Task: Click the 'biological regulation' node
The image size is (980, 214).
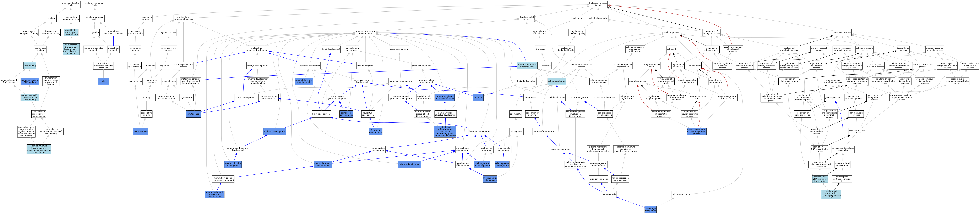Action: [598, 18]
